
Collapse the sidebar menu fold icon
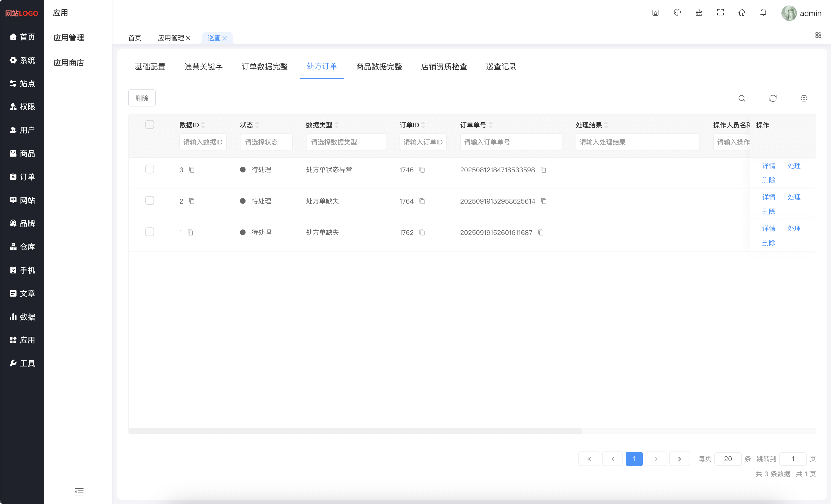(x=79, y=492)
